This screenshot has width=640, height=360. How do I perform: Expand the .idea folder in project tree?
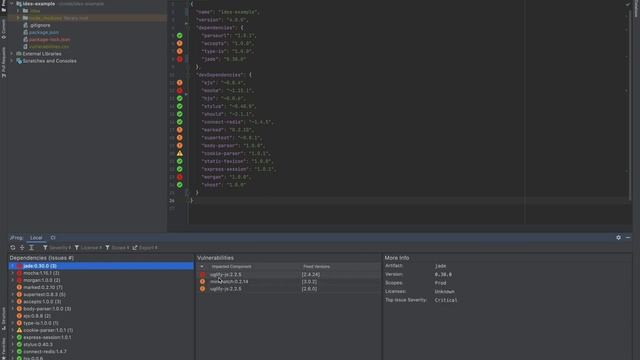[18, 11]
